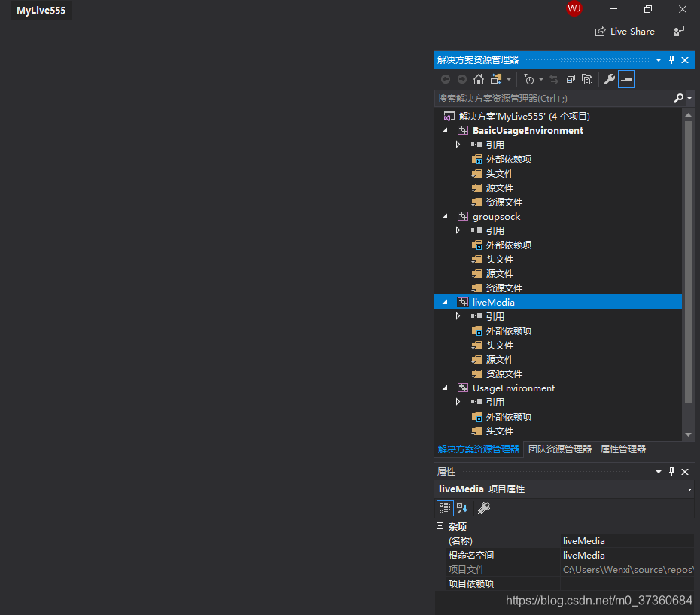
Task: Select 资源文件 folder icon under BasicUsageEnvironment
Action: [x=476, y=202]
